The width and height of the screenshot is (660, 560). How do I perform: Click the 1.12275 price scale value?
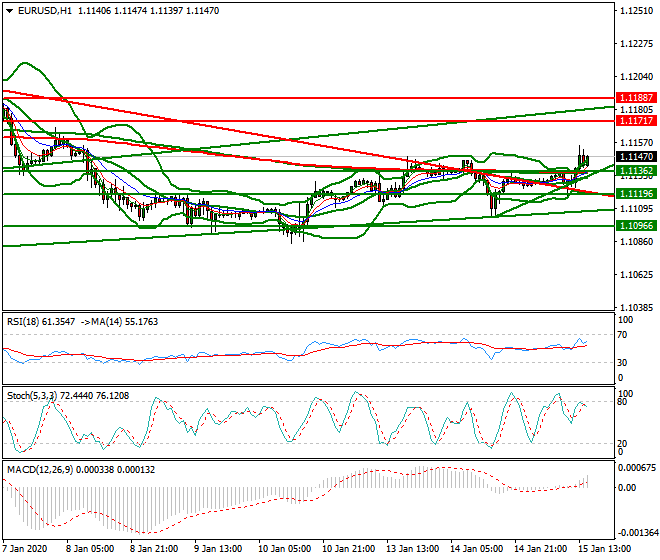pyautogui.click(x=637, y=44)
